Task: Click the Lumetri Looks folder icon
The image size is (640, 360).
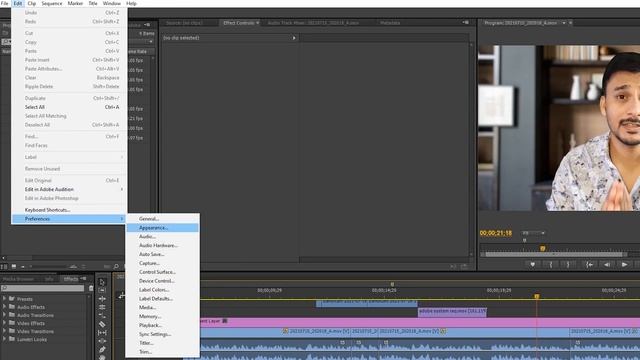Action: pos(12,339)
